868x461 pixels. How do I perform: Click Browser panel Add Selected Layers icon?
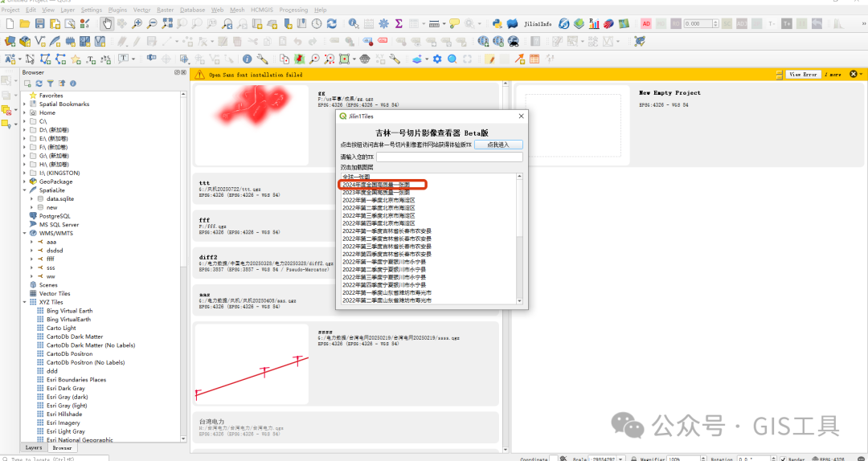point(27,84)
